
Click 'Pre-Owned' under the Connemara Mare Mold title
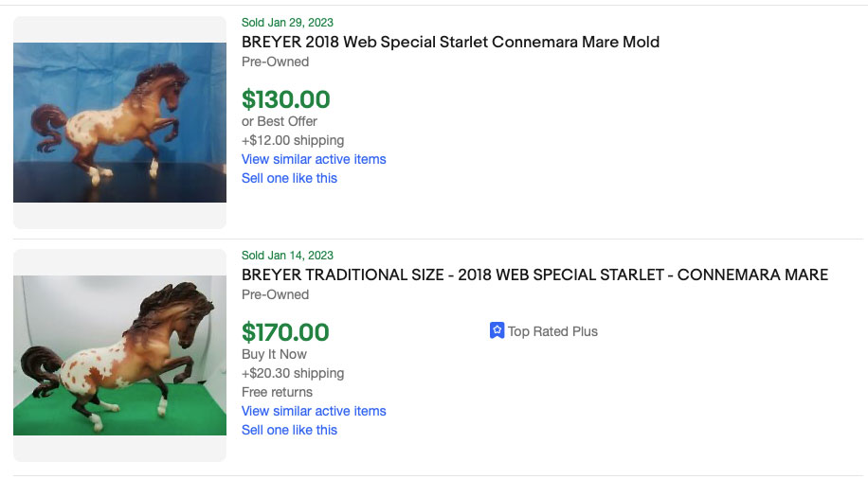click(275, 62)
